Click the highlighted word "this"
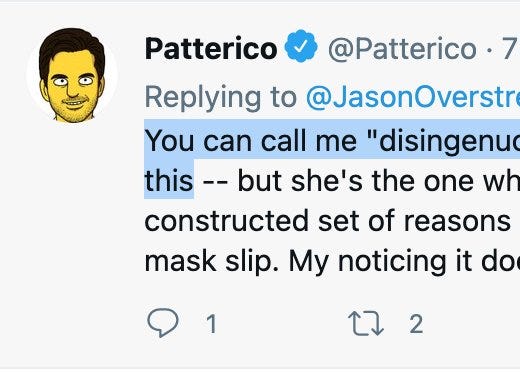Viewport: 520px width, 372px height. [169, 180]
